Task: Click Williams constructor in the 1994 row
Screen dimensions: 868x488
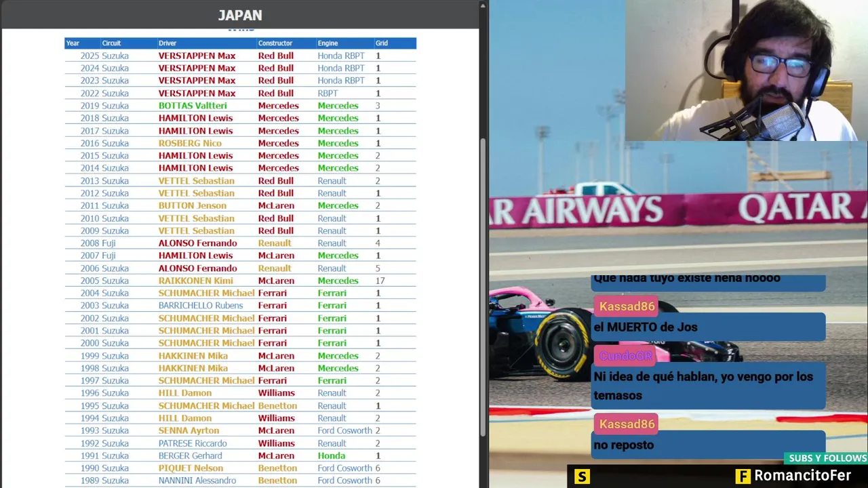Action: (276, 418)
